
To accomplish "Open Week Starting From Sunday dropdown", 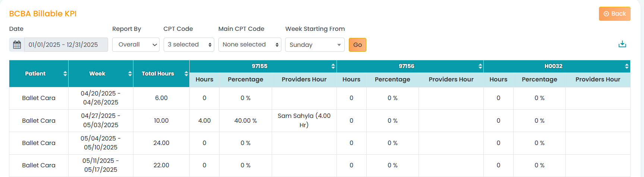I will [x=315, y=45].
